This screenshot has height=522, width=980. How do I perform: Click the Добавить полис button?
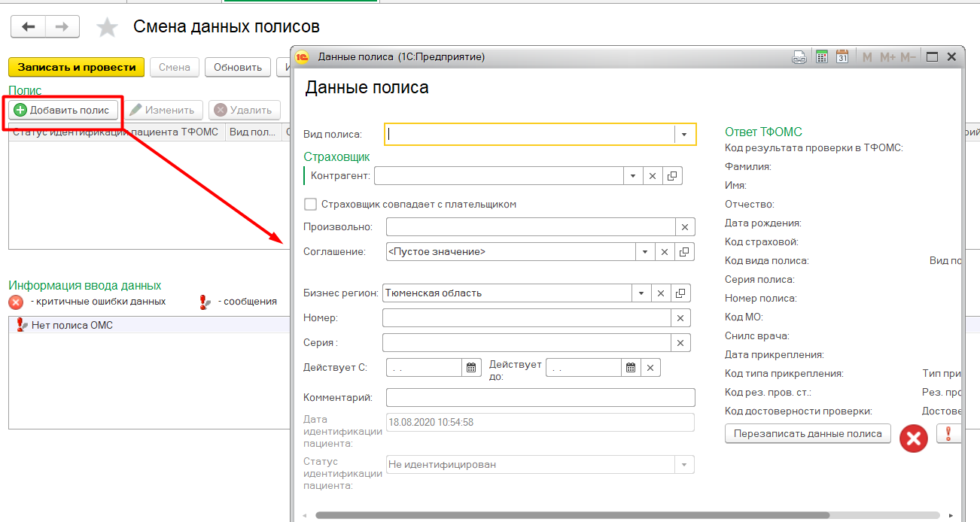tap(63, 111)
